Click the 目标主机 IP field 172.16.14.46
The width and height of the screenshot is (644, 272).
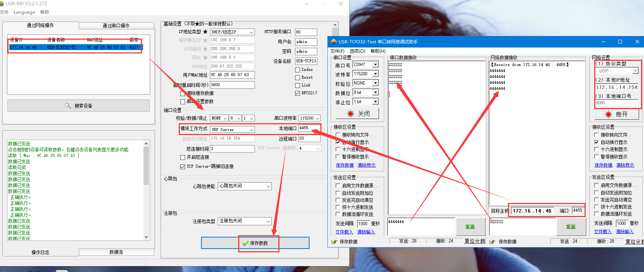(533, 211)
